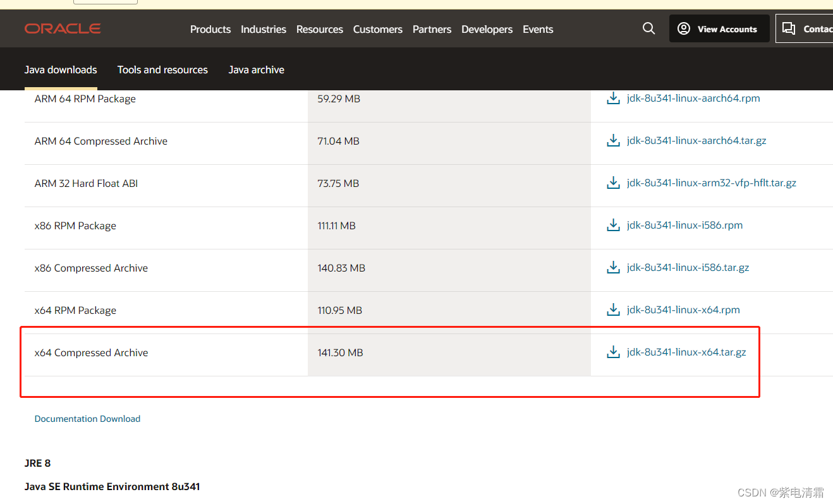Open the Documentation Download link
The height and width of the screenshot is (504, 833).
click(87, 419)
